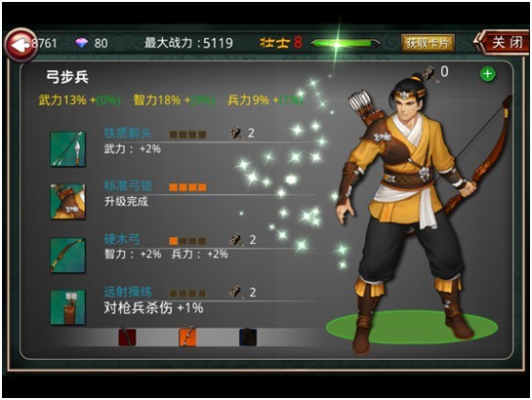Choose the dark red unit tab
This screenshot has height=400, width=532.
127,337
